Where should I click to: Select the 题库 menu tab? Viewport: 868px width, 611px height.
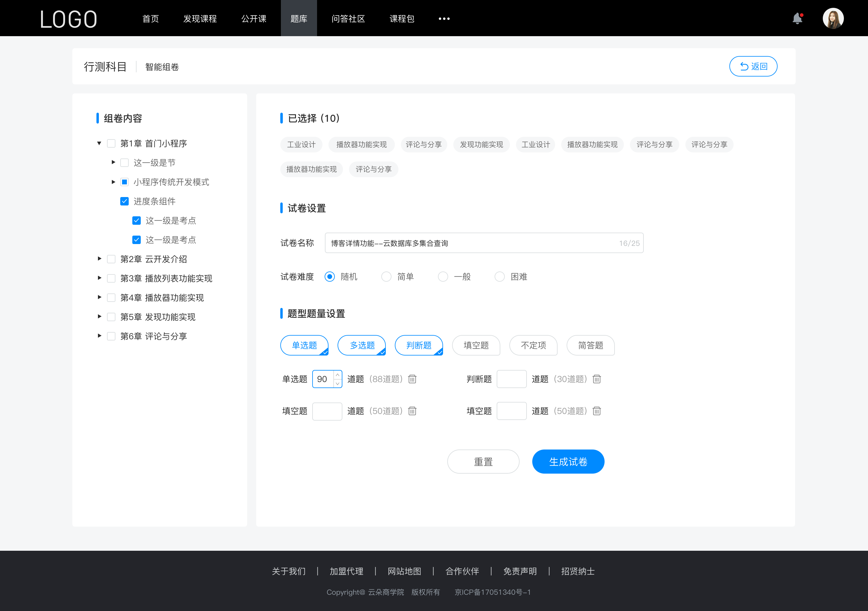pyautogui.click(x=298, y=18)
